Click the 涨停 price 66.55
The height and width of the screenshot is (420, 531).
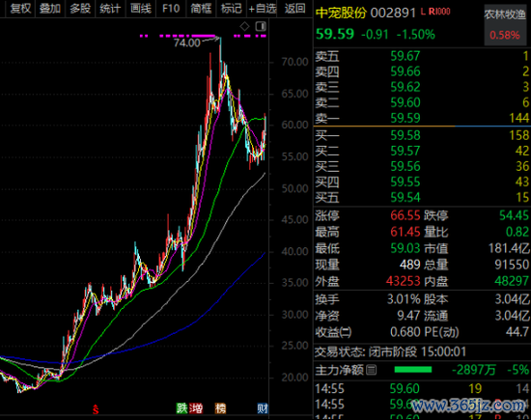(405, 215)
